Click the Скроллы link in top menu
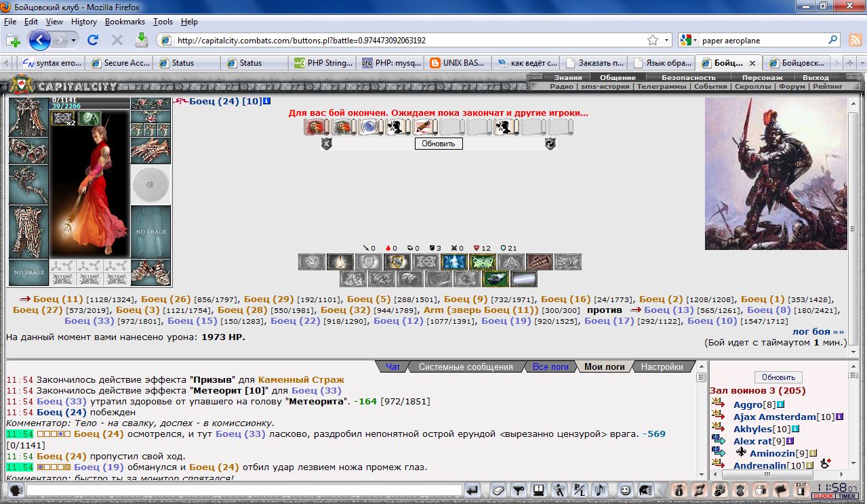The image size is (867, 504). click(x=753, y=86)
